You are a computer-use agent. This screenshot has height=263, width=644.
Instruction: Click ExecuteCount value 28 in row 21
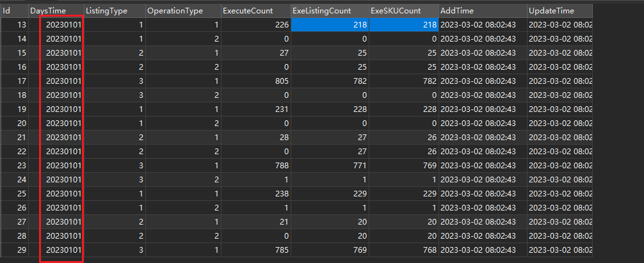[x=256, y=138]
